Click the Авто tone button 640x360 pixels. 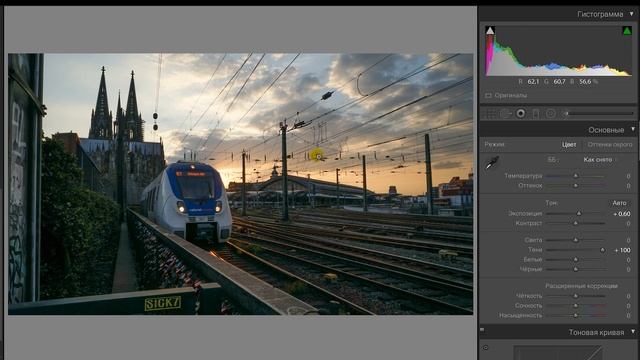coord(619,203)
